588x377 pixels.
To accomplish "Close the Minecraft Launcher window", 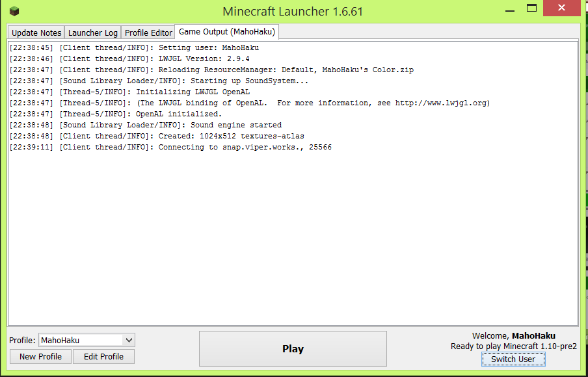I will [561, 8].
